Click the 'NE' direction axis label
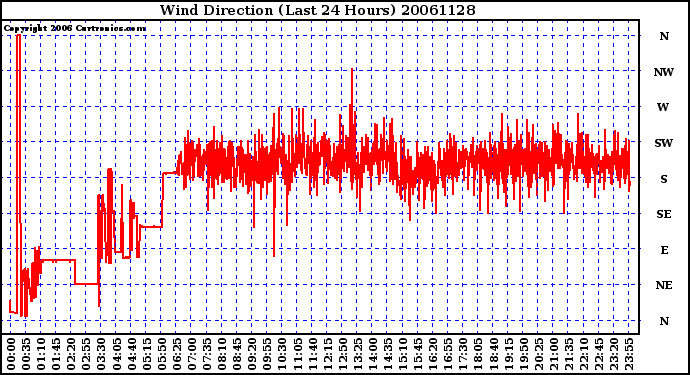Screen dimensions: 690x375 [664, 286]
